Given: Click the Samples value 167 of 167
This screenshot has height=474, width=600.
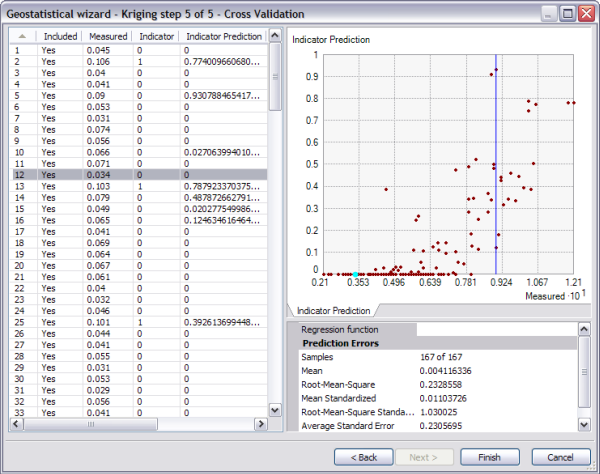Looking at the screenshot, I should point(441,357).
